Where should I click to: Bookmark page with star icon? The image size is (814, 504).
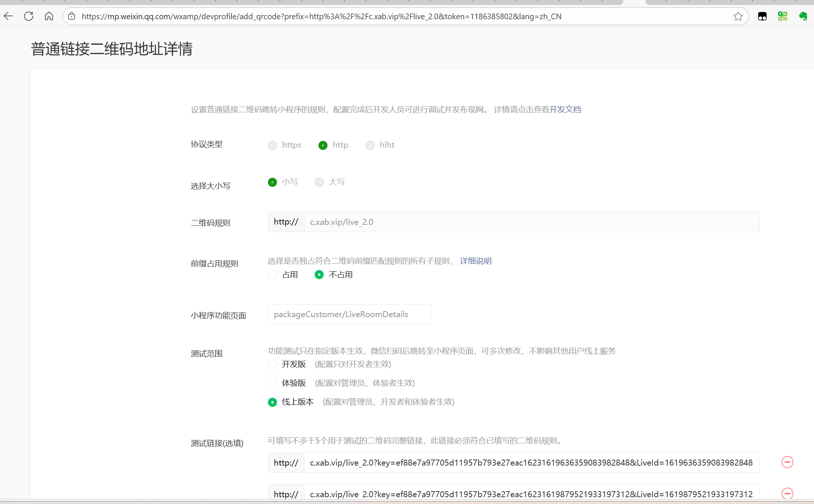(x=738, y=16)
